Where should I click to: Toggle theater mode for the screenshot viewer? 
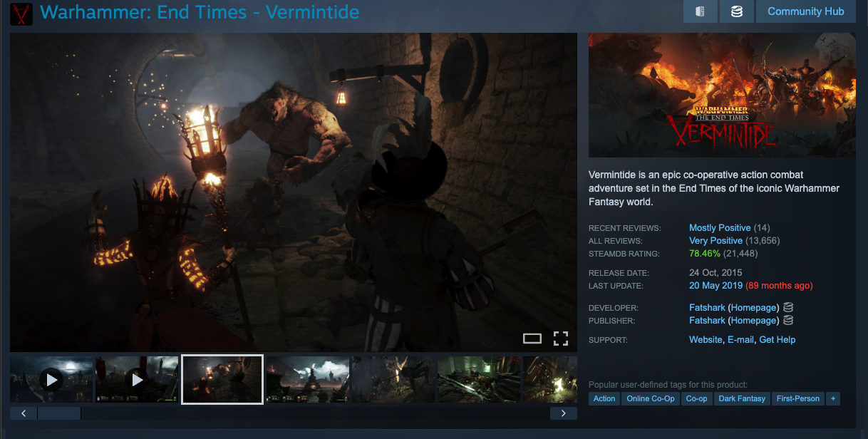[x=532, y=339]
